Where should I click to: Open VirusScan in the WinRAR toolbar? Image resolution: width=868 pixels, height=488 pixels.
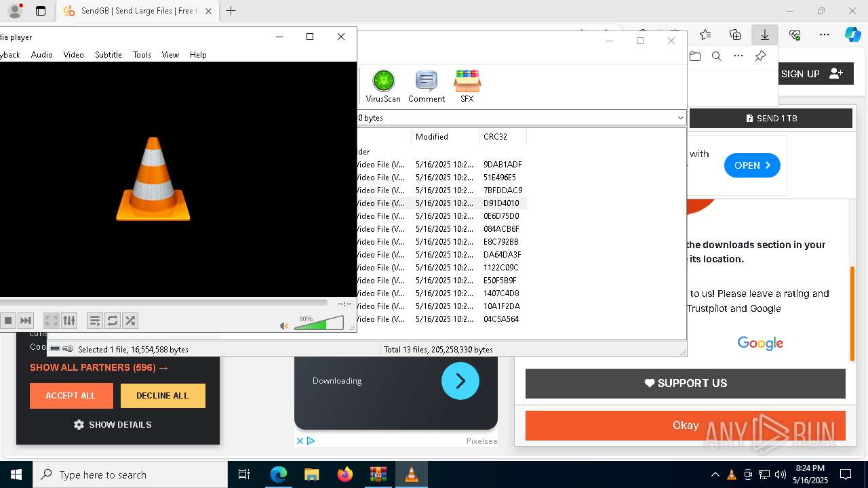(x=383, y=87)
